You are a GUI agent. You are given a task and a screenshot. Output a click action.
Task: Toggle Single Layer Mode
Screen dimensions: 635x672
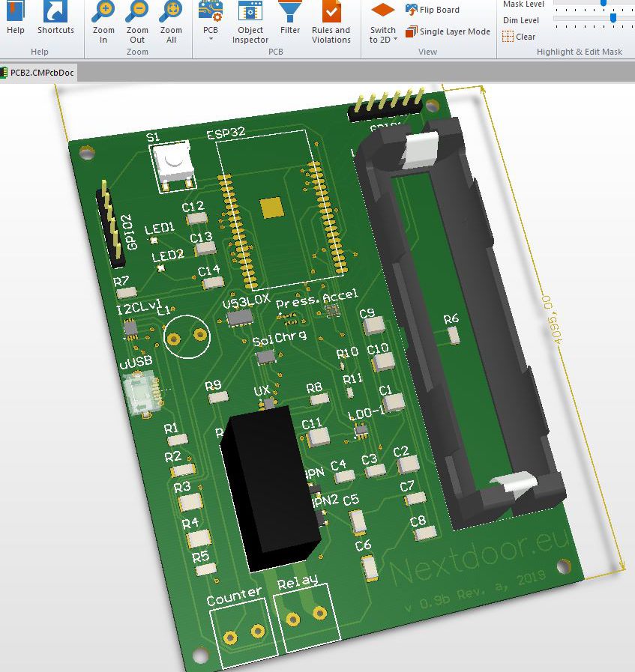(448, 31)
